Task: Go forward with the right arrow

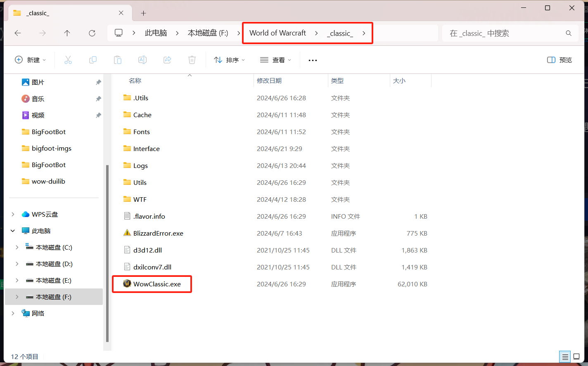Action: (x=43, y=33)
